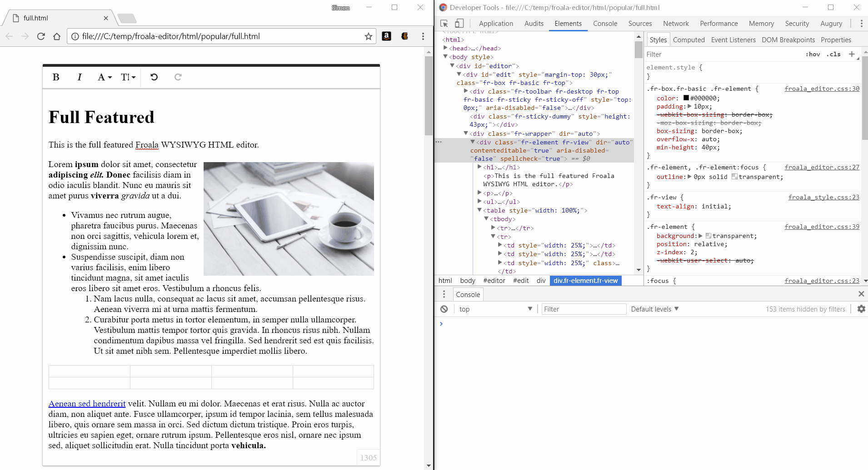Viewport: 868px width, 470px height.
Task: Open a new browser tab
Action: (x=127, y=18)
